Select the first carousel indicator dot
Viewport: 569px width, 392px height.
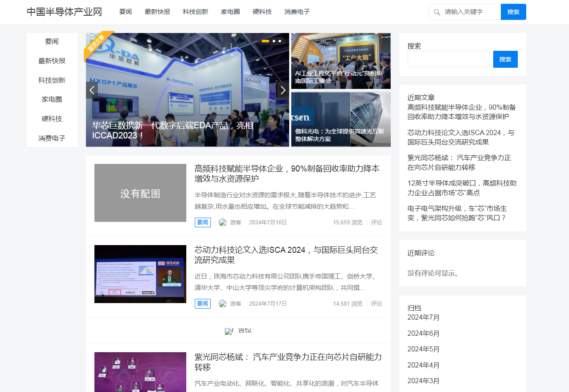(265, 41)
